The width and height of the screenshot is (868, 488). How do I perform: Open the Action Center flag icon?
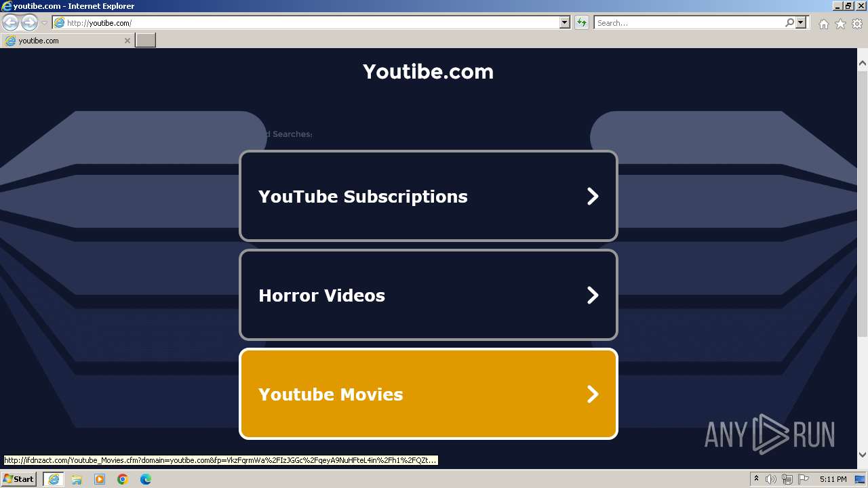tap(804, 479)
